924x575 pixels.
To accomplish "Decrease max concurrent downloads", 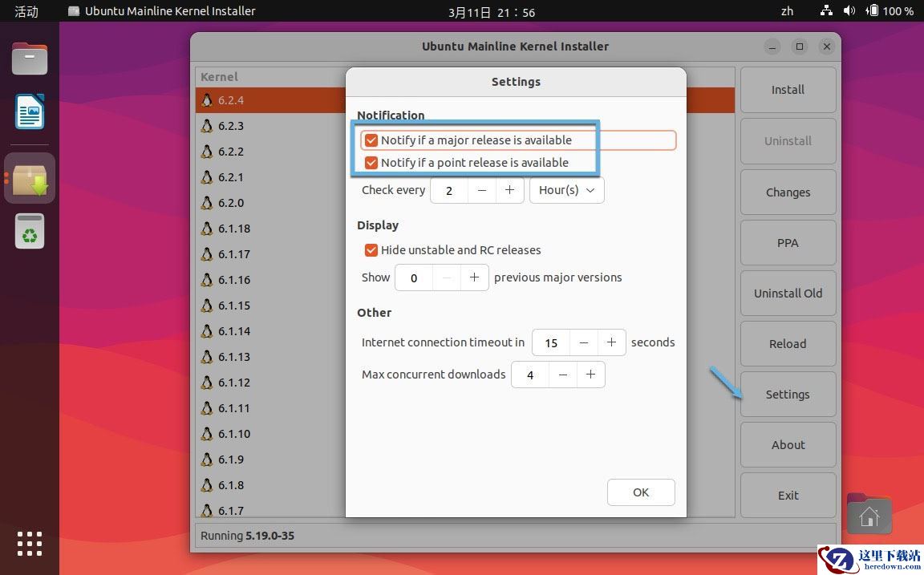I will (x=563, y=375).
